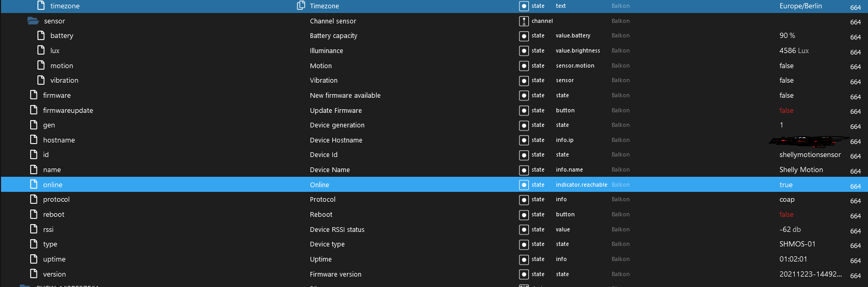Click the value.brightness role text

tap(578, 50)
